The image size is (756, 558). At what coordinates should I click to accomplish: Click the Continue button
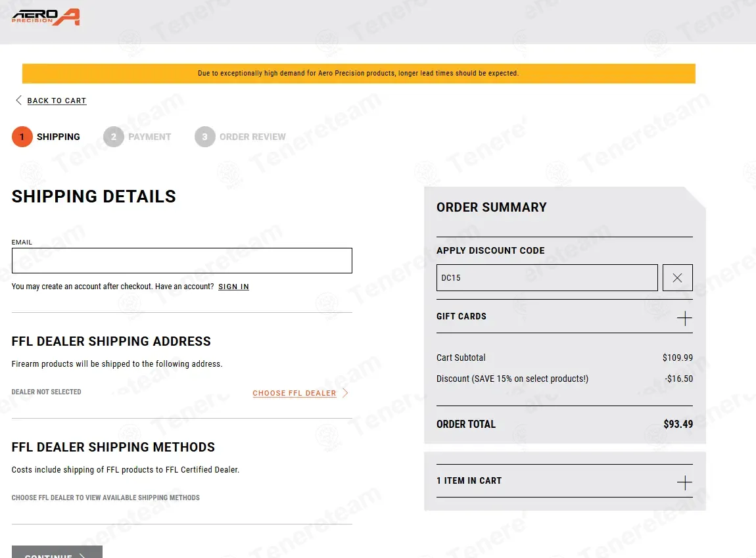point(57,552)
